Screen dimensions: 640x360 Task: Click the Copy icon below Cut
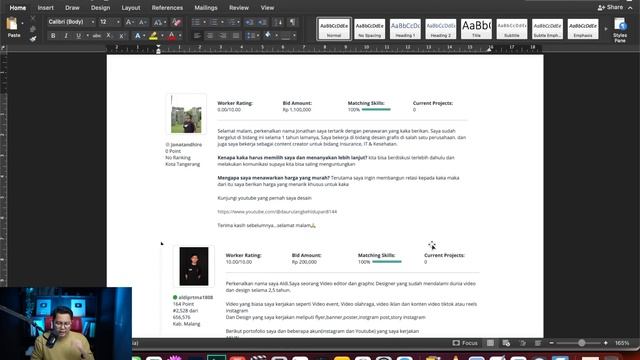33,29
